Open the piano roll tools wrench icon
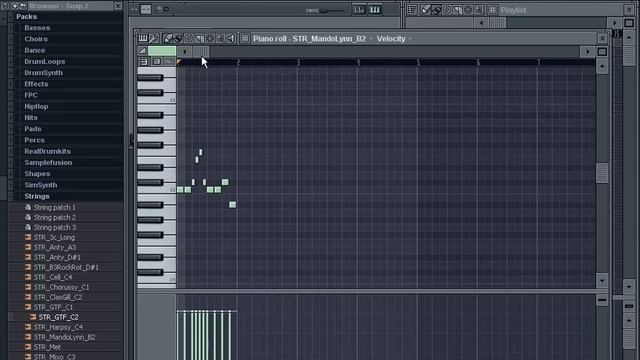The width and height of the screenshot is (640, 360). (x=153, y=38)
